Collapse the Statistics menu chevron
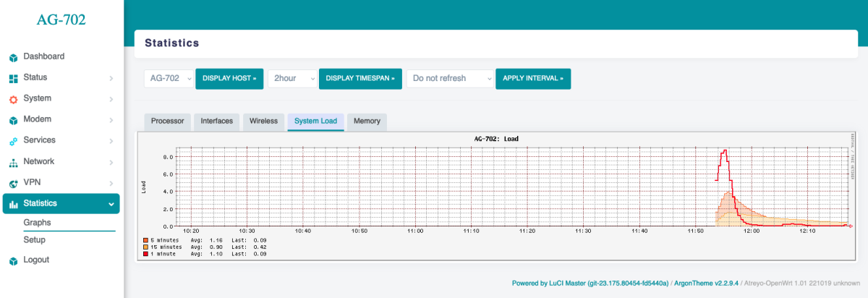 (x=111, y=204)
